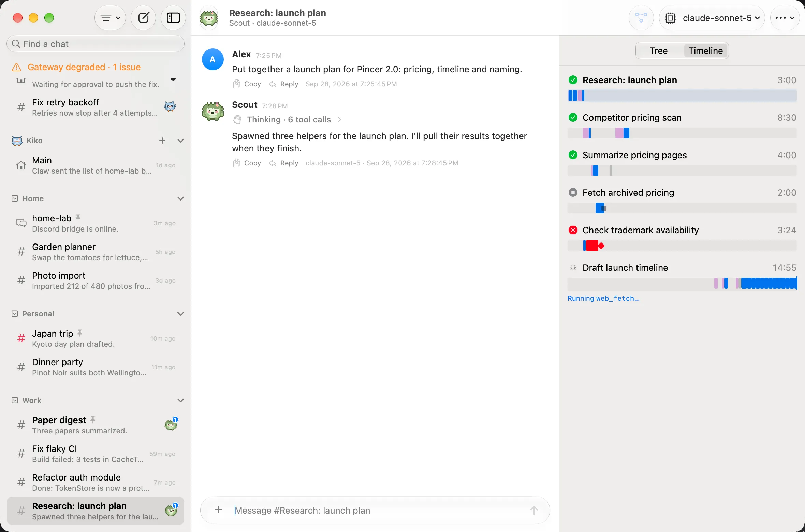
Task: Click the Summarize pricing pages checkmark icon
Action: 573,155
